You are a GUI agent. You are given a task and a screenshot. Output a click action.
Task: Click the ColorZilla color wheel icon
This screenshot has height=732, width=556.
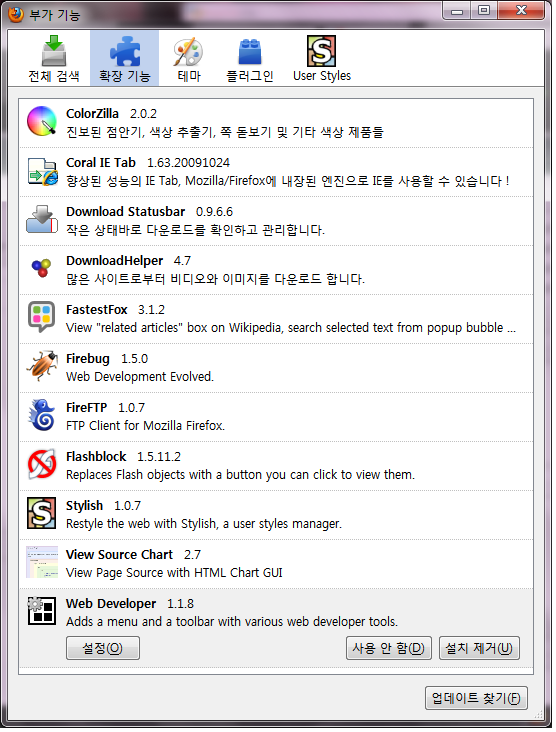[42, 121]
